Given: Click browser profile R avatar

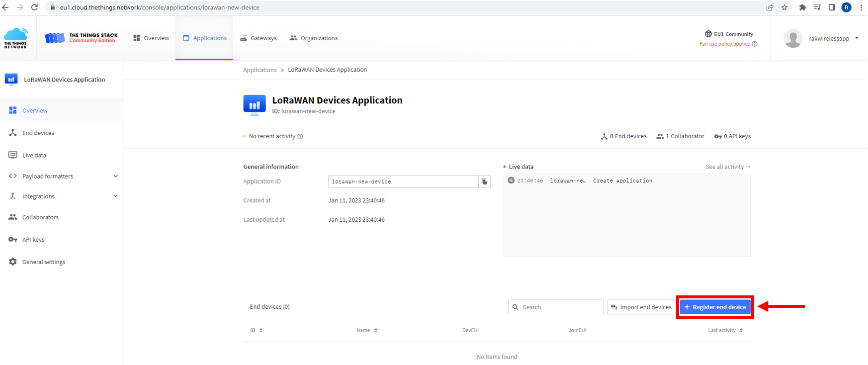Looking at the screenshot, I should pos(846,7).
